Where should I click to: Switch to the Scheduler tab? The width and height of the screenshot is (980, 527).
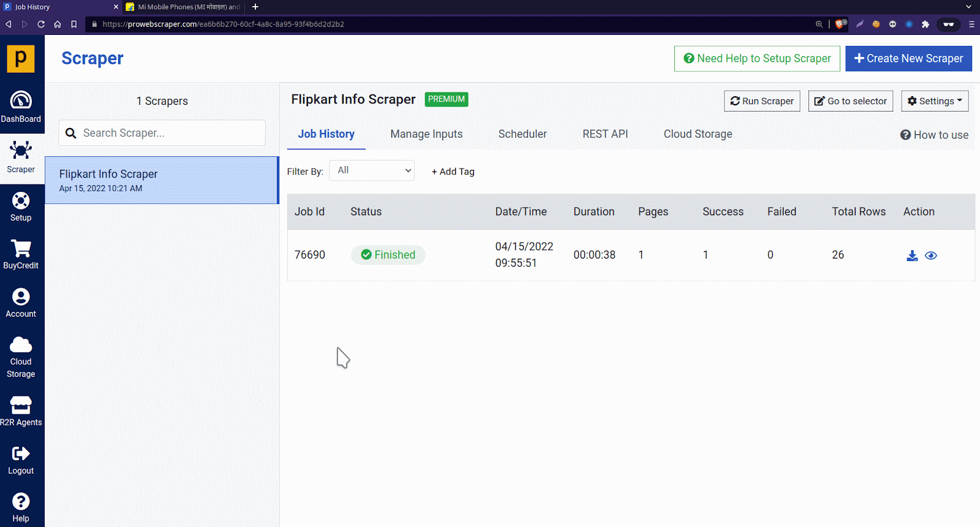pyautogui.click(x=522, y=134)
